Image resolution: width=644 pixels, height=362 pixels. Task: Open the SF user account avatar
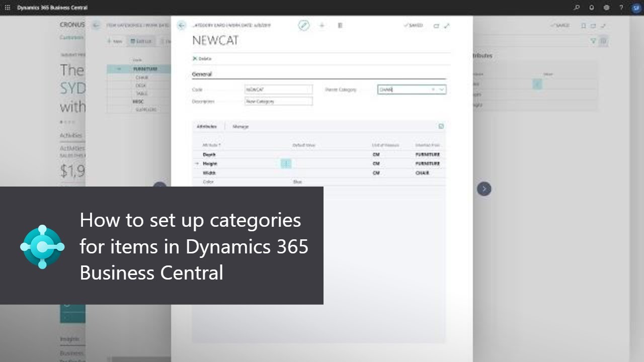coord(635,8)
